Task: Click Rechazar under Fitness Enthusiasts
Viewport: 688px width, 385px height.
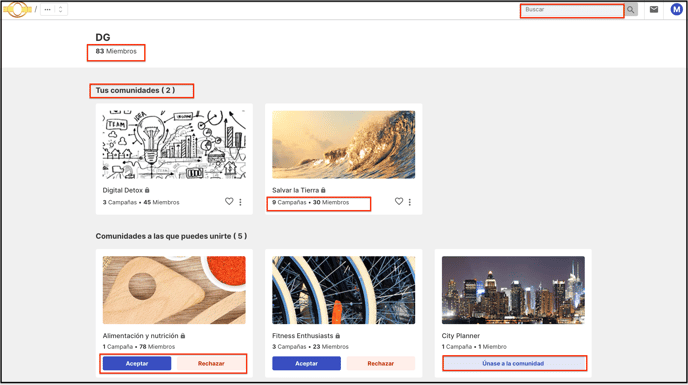Action: coord(381,363)
